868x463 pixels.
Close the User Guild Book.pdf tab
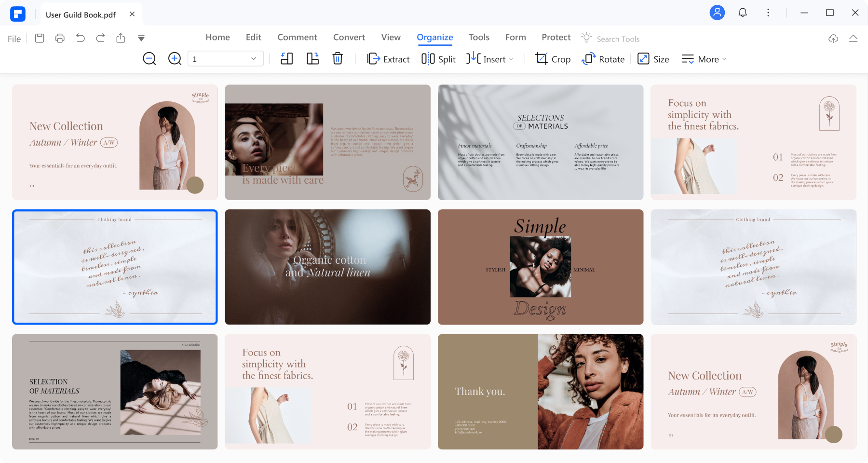point(132,14)
